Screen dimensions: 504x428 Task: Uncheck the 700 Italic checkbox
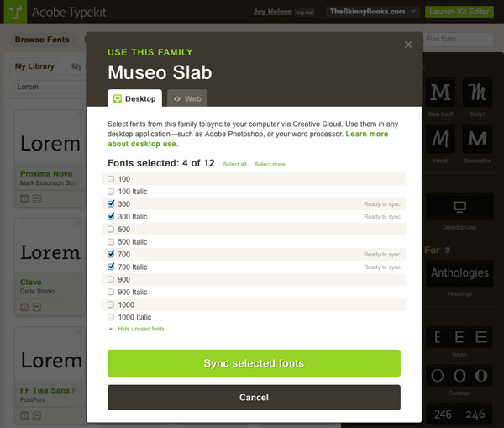point(111,267)
